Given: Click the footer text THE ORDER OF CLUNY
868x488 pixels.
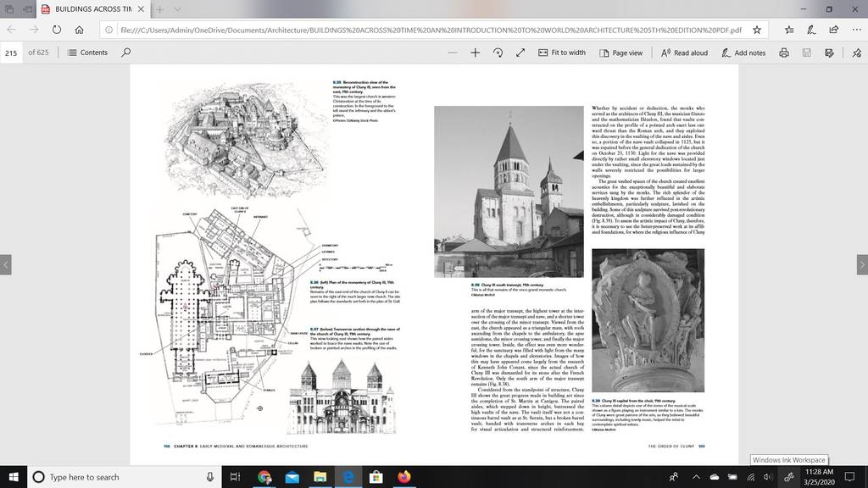Looking at the screenshot, I should [671, 446].
